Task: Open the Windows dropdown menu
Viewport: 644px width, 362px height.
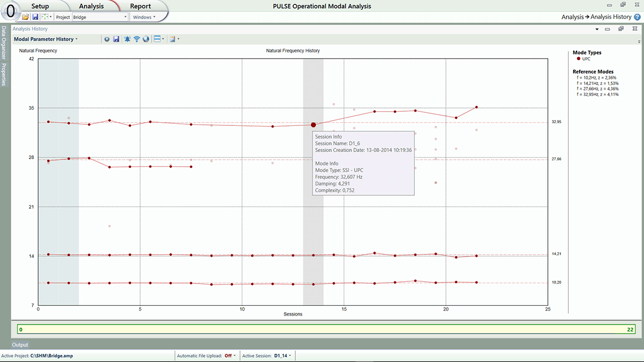Action: (x=144, y=17)
